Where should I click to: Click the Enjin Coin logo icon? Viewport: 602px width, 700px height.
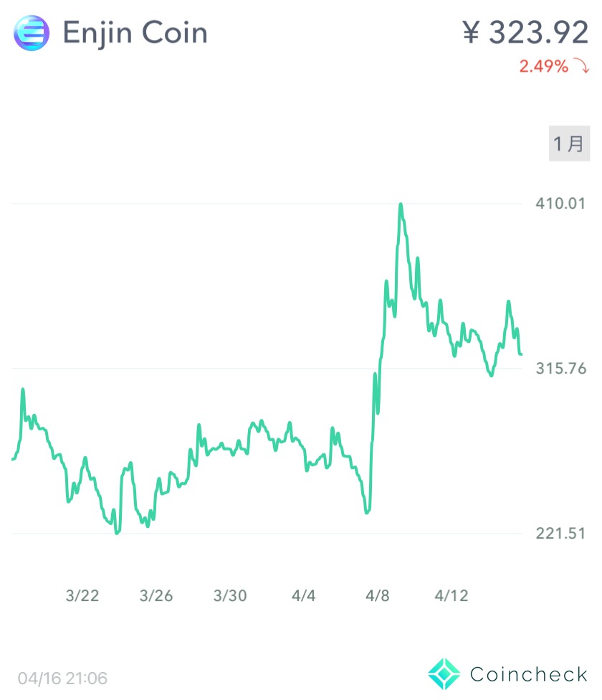coord(32,33)
